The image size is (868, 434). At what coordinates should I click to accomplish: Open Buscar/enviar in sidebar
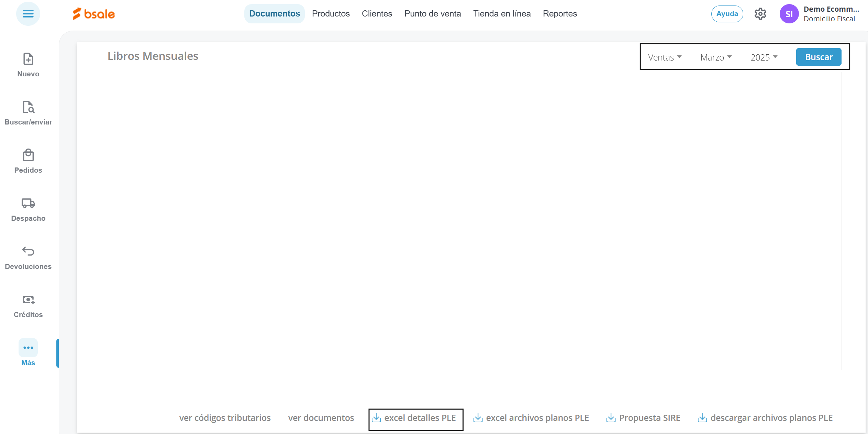tap(28, 107)
